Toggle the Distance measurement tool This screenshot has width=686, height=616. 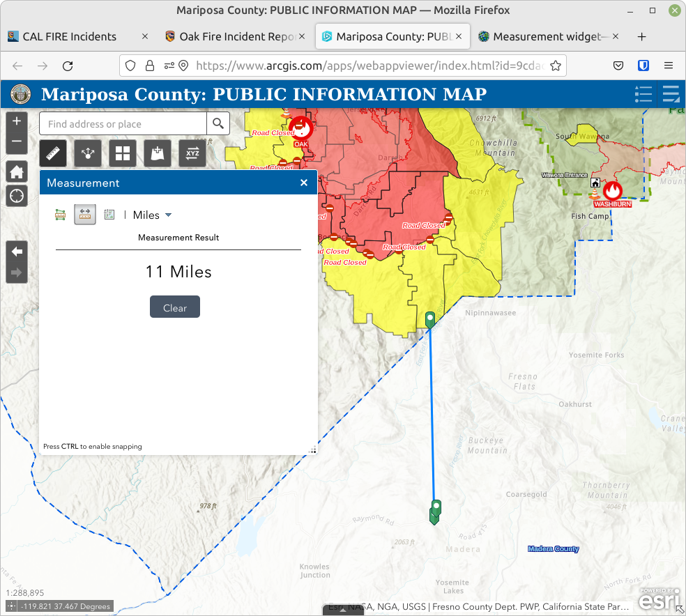click(x=85, y=215)
